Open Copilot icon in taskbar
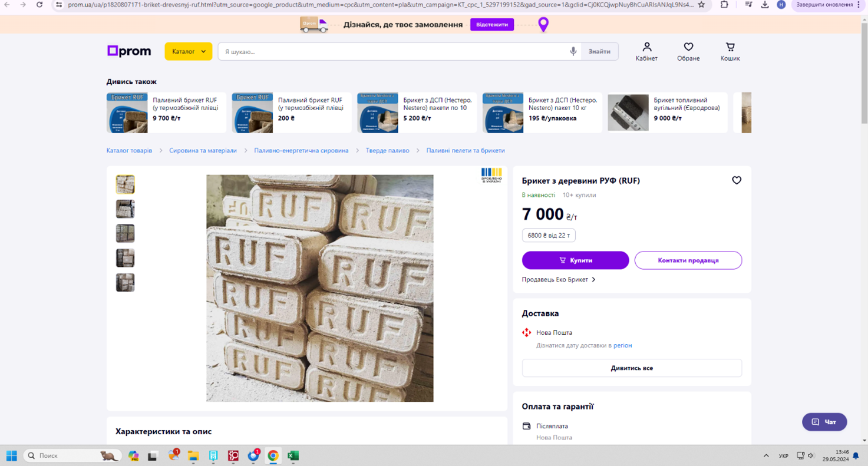The width and height of the screenshot is (868, 466). [134, 455]
